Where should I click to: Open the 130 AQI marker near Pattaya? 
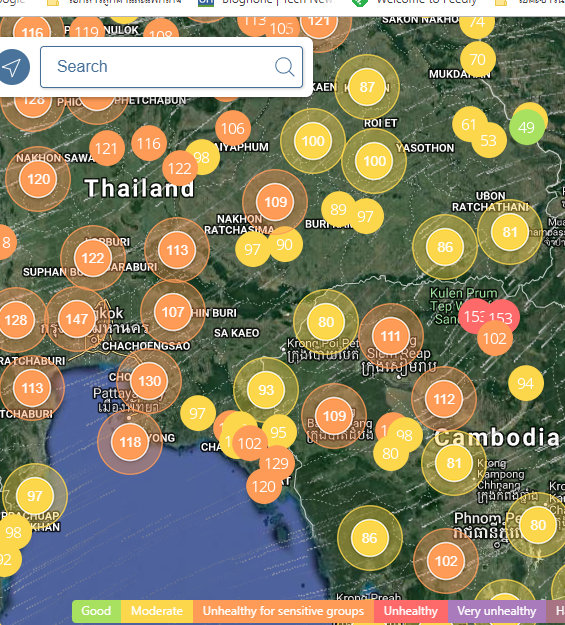[x=149, y=381]
